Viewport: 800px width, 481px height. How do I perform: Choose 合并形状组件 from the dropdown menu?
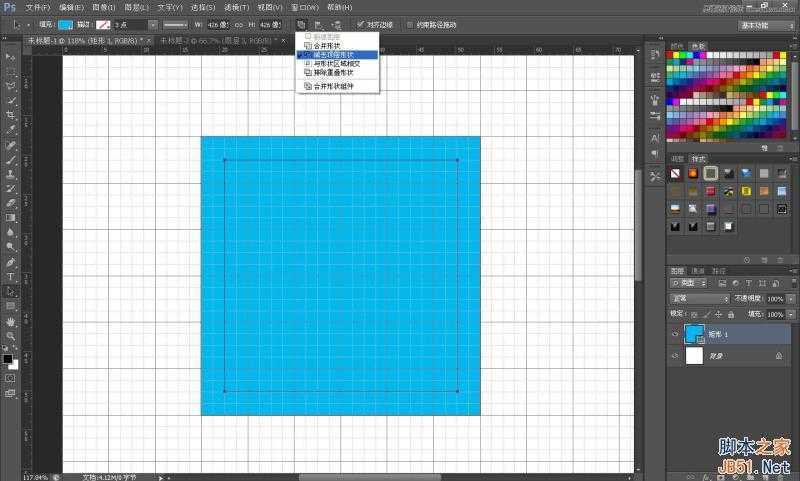[x=337, y=87]
